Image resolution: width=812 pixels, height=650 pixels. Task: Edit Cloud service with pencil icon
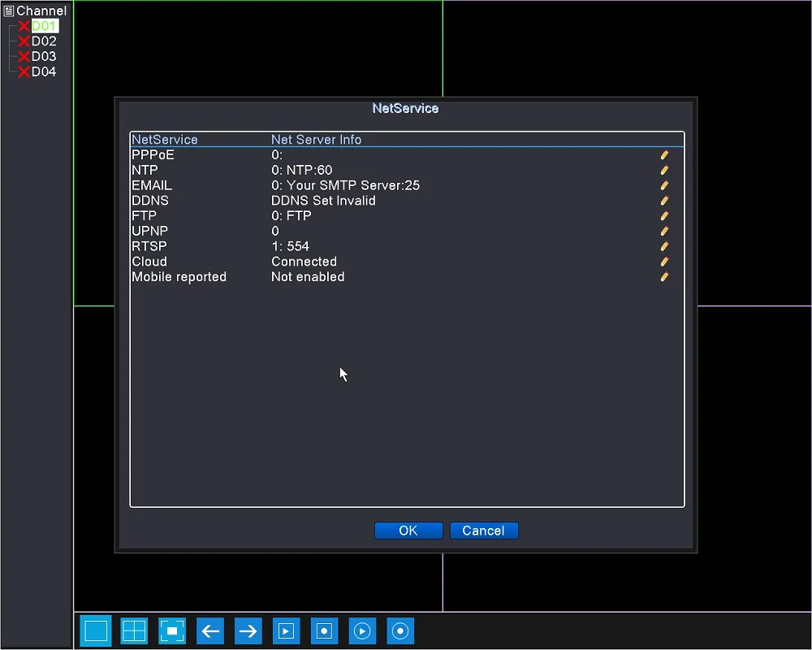click(664, 262)
